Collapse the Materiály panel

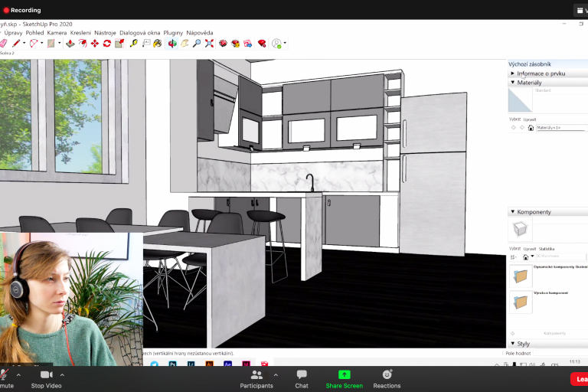coord(512,83)
